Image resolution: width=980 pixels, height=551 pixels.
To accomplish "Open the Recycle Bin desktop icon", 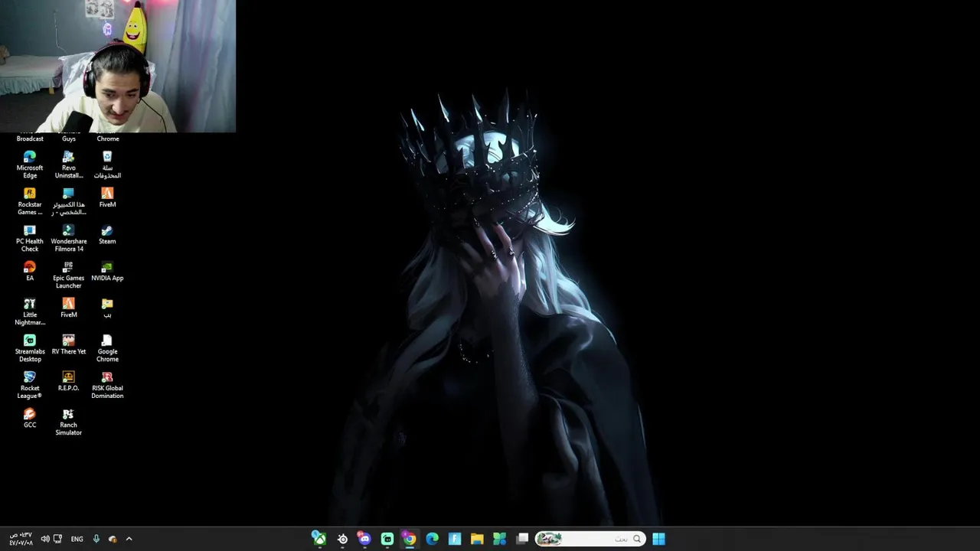I will click(x=107, y=165).
